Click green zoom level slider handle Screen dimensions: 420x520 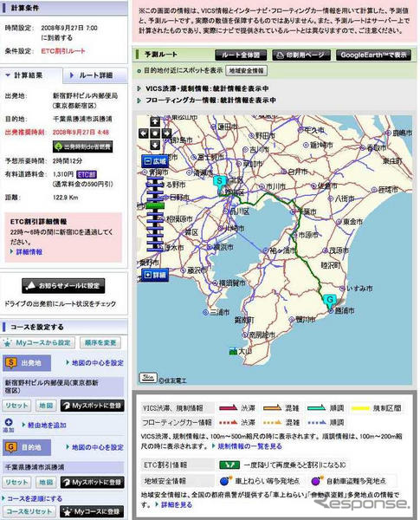[155, 206]
